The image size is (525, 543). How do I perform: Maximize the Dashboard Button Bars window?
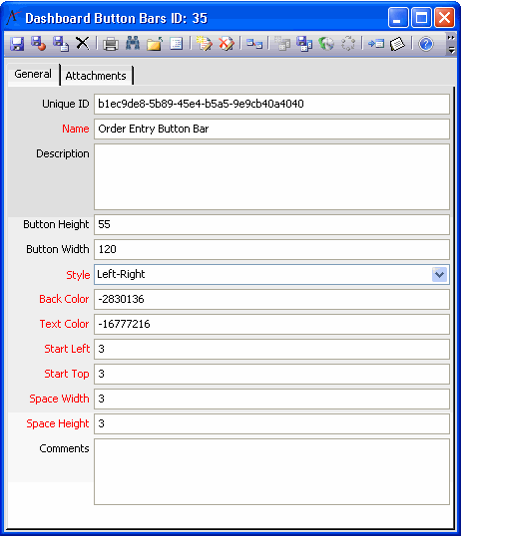(421, 18)
